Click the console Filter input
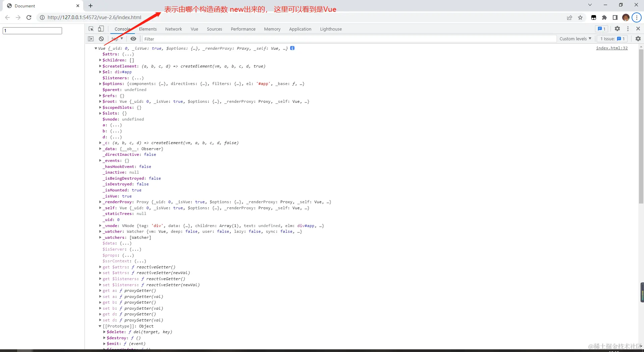 point(349,39)
